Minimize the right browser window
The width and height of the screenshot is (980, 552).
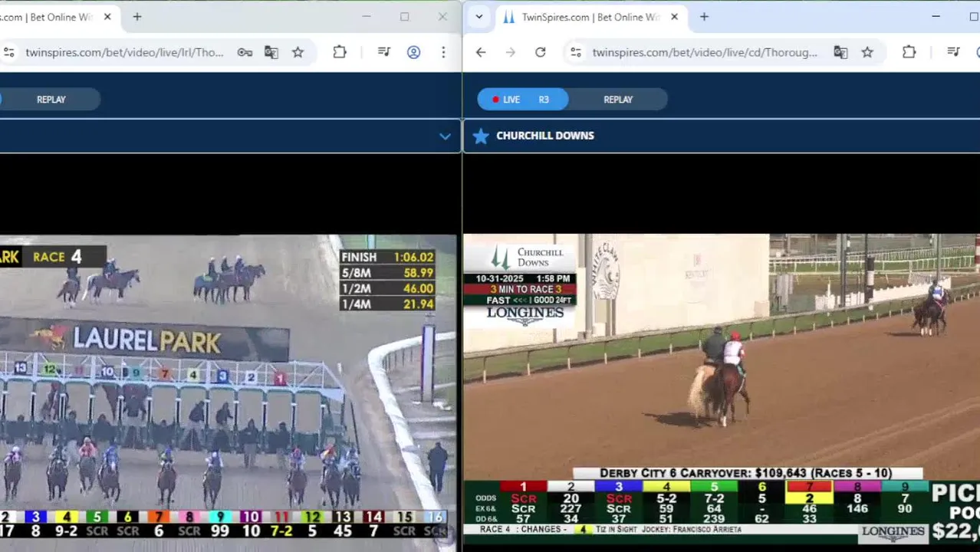(936, 16)
